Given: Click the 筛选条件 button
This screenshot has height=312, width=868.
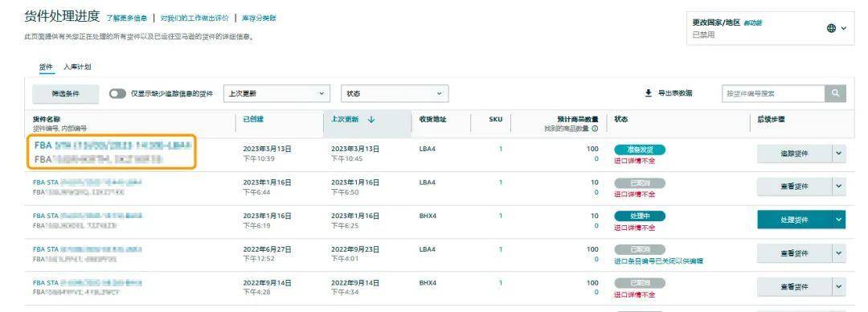Looking at the screenshot, I should point(66,93).
